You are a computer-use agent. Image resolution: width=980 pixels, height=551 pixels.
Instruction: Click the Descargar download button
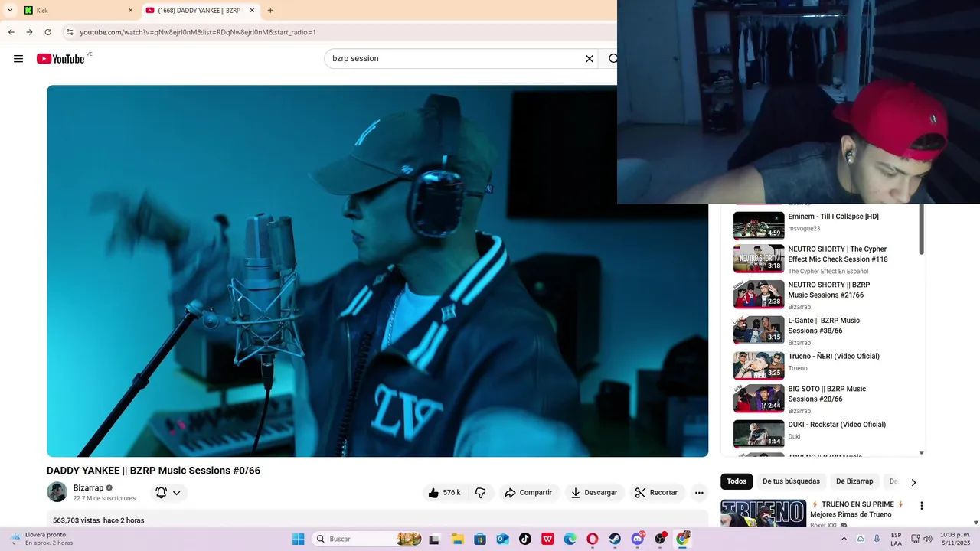(594, 493)
